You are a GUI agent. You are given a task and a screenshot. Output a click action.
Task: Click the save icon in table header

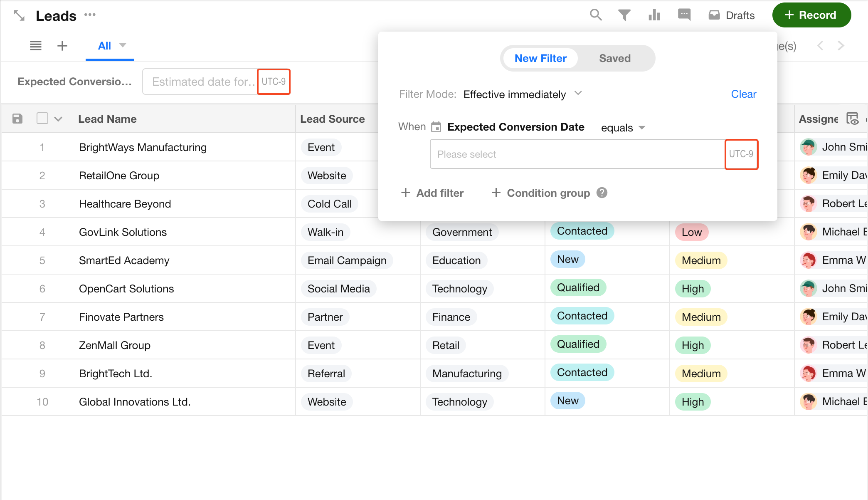17,119
